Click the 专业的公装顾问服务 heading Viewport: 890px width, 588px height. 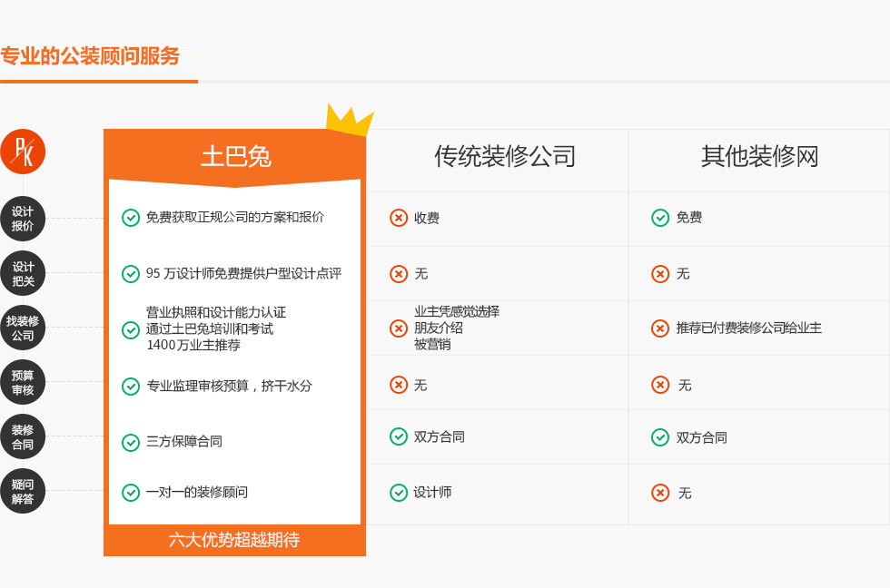pyautogui.click(x=91, y=56)
